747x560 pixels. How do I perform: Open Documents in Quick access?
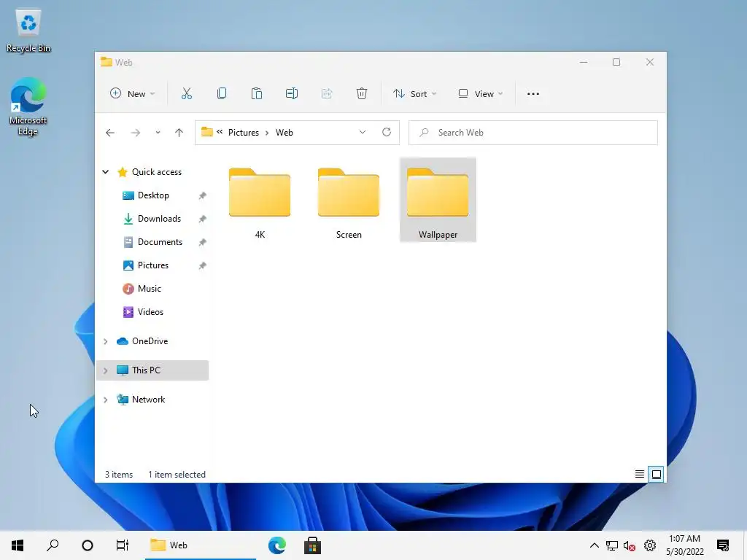tap(160, 242)
